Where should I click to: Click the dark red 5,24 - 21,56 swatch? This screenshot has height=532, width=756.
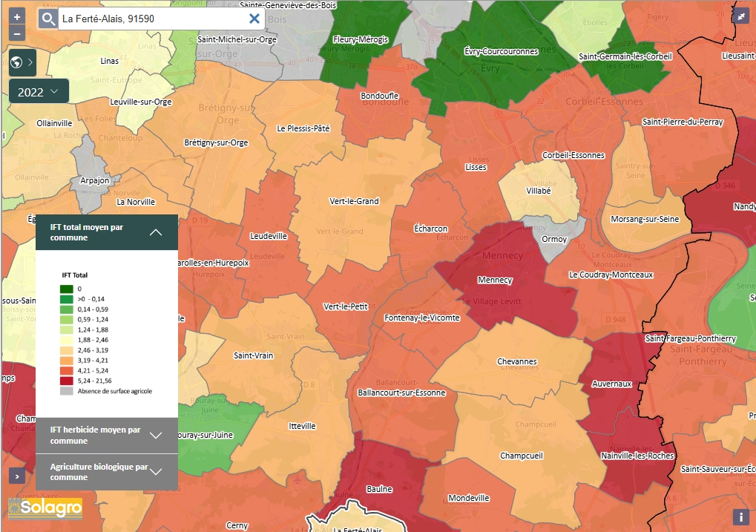click(67, 380)
